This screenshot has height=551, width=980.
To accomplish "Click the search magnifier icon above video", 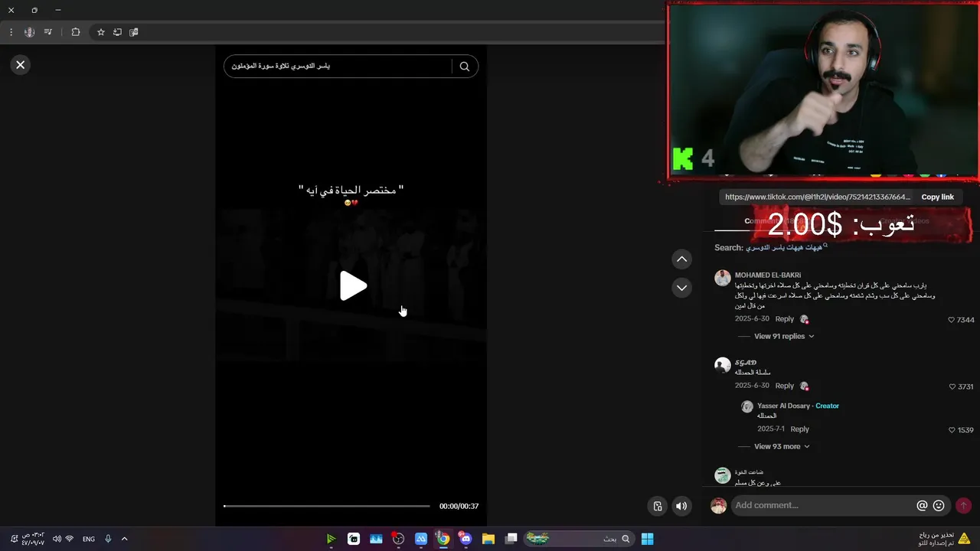I will pos(464,67).
